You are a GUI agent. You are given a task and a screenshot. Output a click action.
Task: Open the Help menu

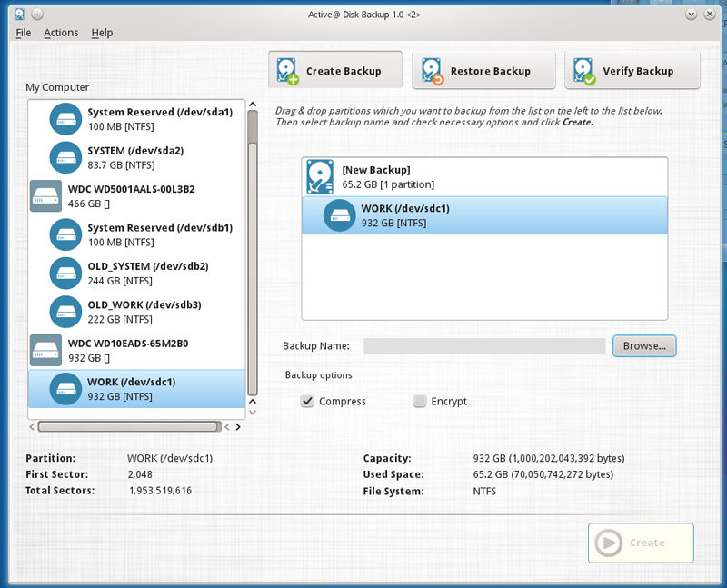(102, 33)
